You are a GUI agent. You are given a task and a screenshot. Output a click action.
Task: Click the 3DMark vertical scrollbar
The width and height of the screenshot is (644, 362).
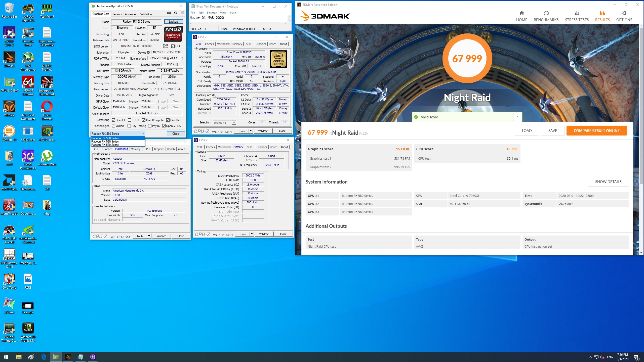tap(641, 140)
